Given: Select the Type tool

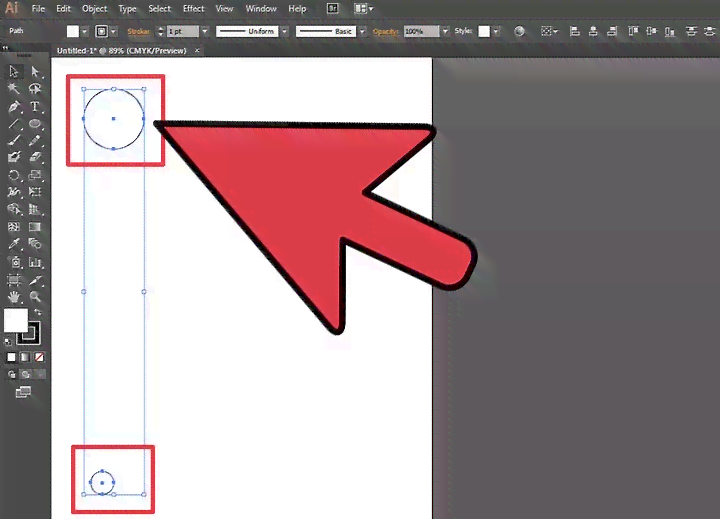Looking at the screenshot, I should (x=35, y=107).
